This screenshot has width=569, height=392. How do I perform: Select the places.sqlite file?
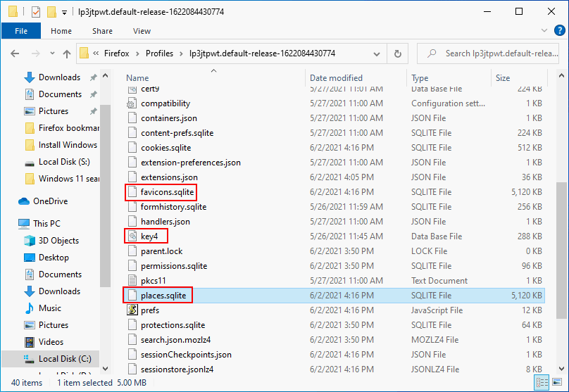tap(163, 296)
